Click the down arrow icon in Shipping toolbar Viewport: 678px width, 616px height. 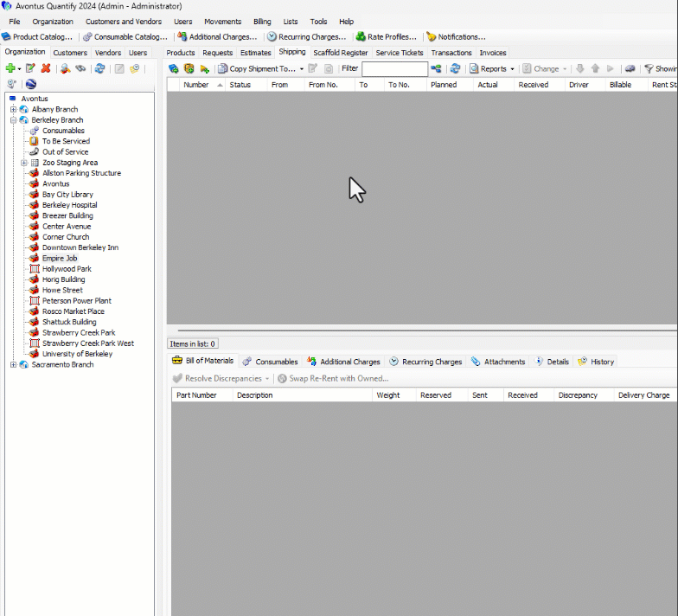coord(579,68)
